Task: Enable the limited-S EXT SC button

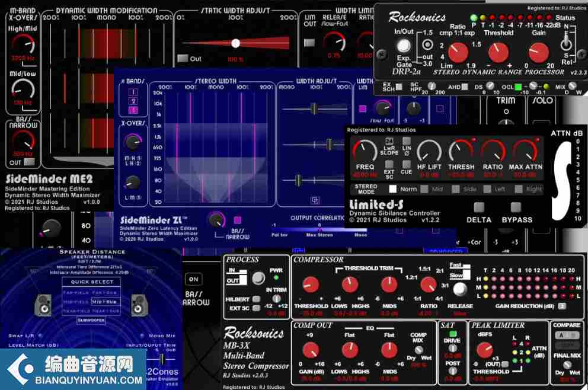Action: pos(389,164)
